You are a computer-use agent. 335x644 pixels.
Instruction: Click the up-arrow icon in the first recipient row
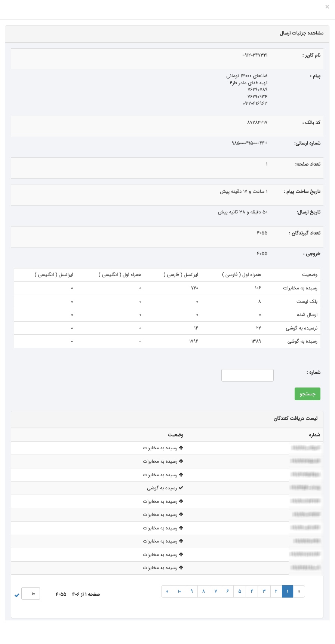[181, 448]
